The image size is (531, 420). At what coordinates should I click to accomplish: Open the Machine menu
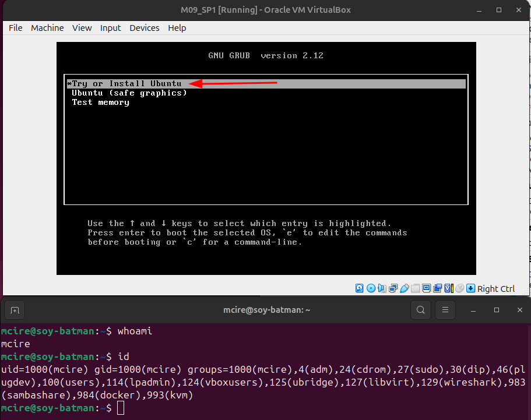click(x=47, y=28)
